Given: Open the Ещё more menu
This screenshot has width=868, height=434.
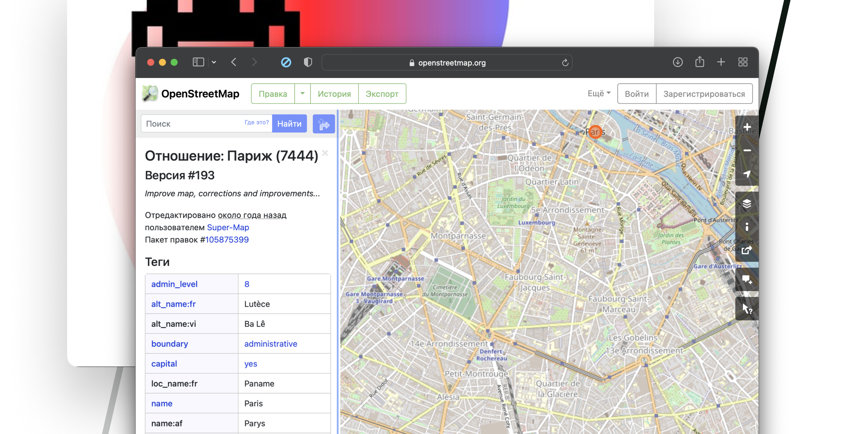Looking at the screenshot, I should pos(599,93).
